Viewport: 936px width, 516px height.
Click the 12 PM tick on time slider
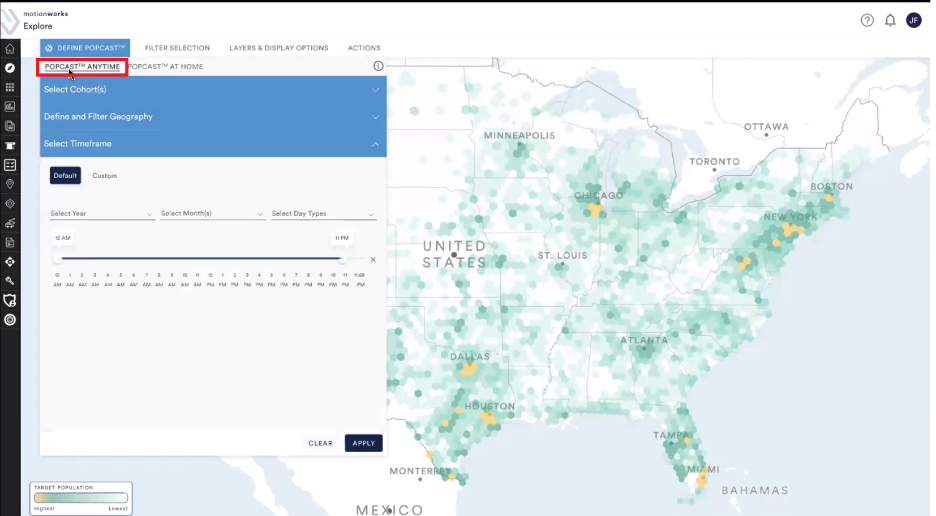click(210, 280)
